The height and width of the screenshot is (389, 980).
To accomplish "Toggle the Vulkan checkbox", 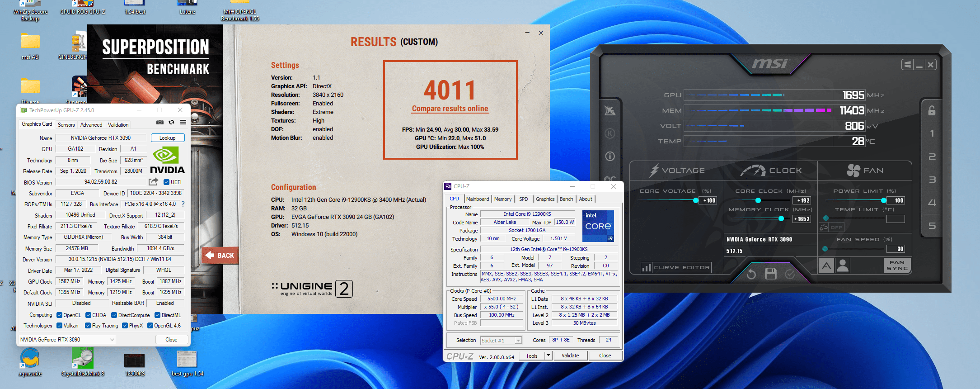I will (x=59, y=326).
